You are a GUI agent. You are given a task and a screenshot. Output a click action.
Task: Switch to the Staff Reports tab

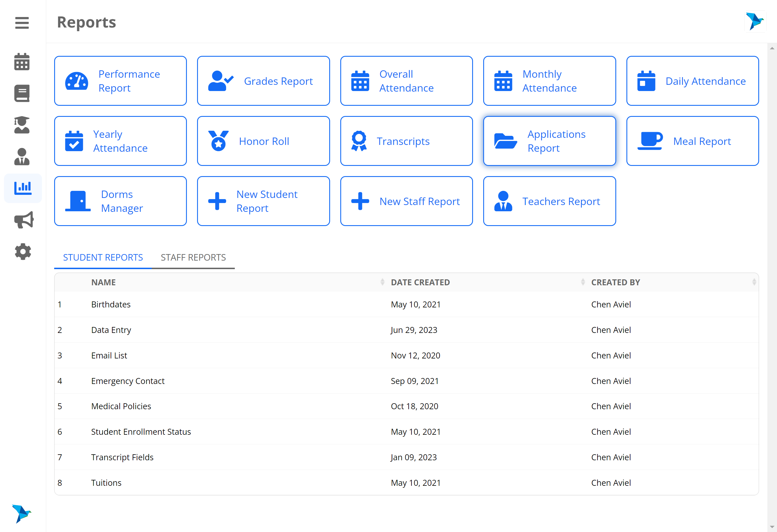[193, 257]
